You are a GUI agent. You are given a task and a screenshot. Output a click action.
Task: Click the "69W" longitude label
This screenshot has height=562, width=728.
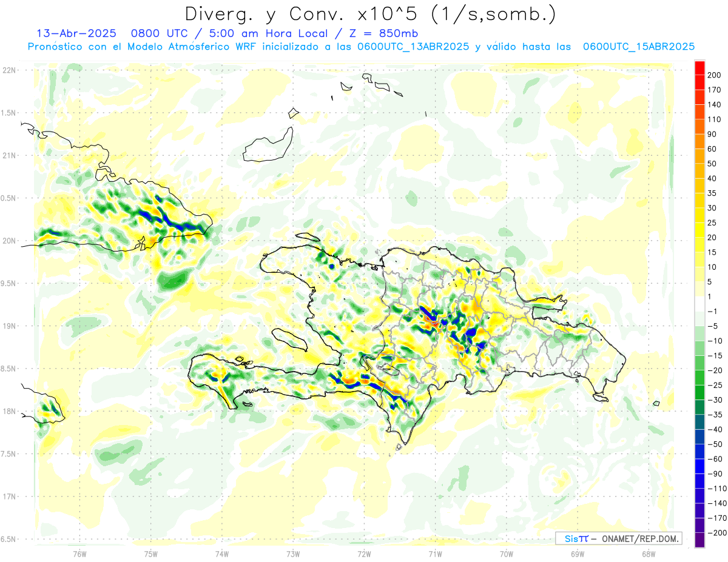tap(578, 554)
